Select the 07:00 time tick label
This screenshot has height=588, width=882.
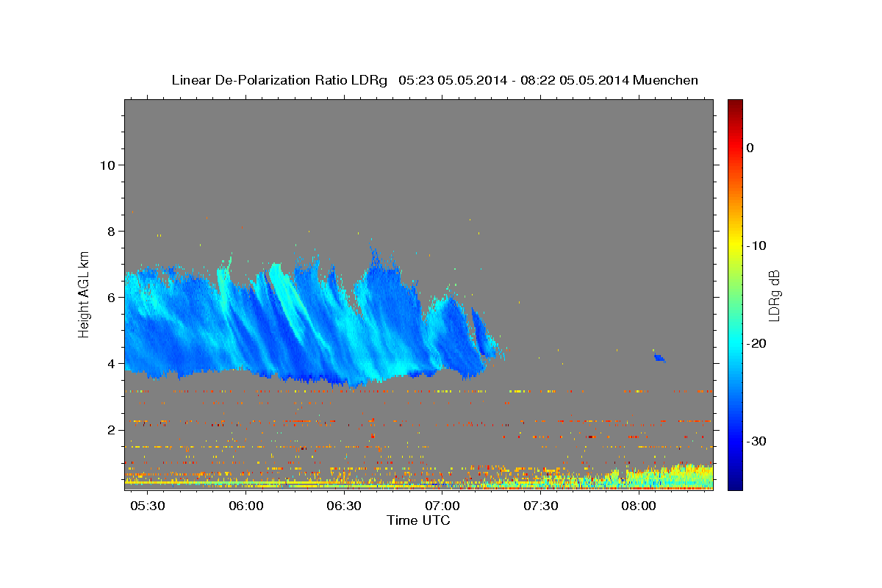click(442, 507)
